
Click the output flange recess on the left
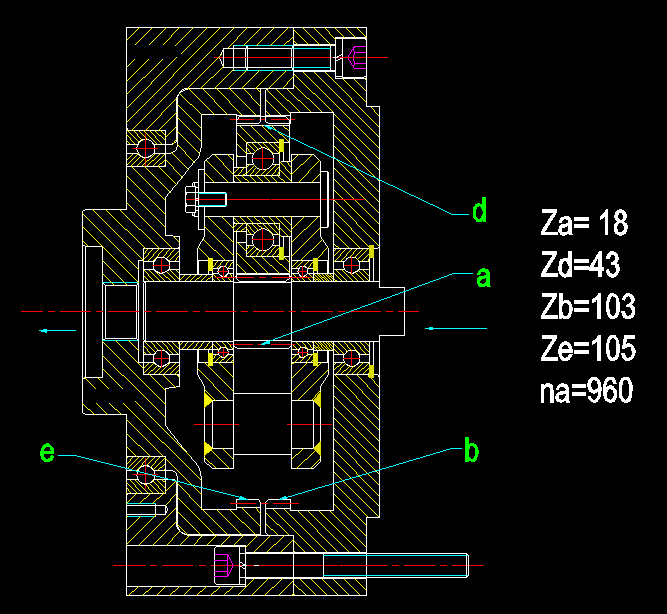pyautogui.click(x=94, y=312)
